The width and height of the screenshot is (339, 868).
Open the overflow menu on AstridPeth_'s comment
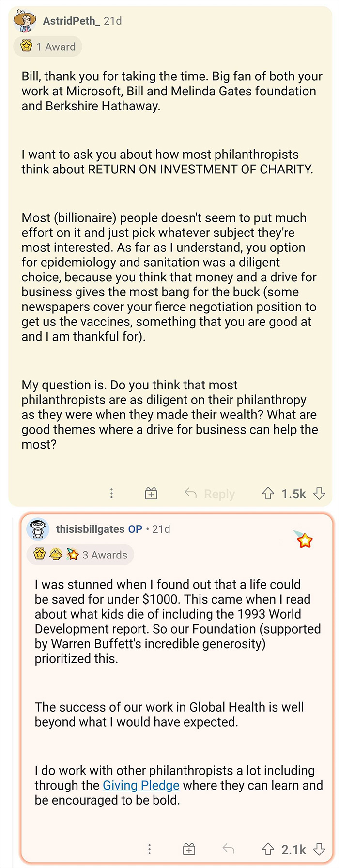click(x=112, y=493)
